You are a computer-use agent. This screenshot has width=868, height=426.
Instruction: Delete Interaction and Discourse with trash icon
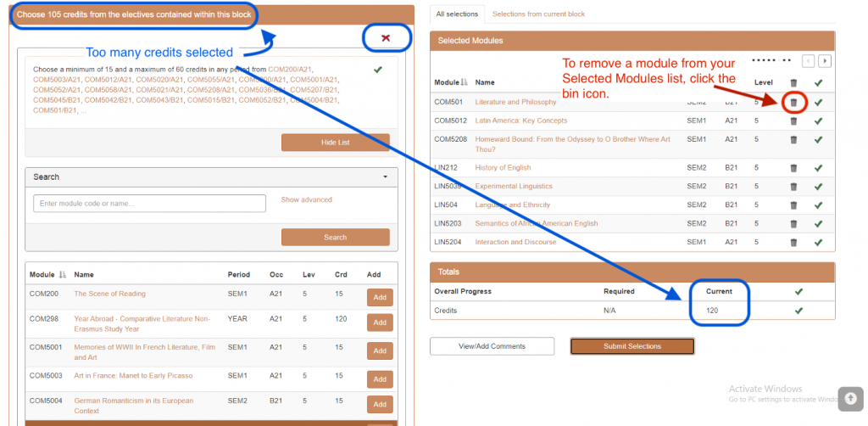coord(793,243)
